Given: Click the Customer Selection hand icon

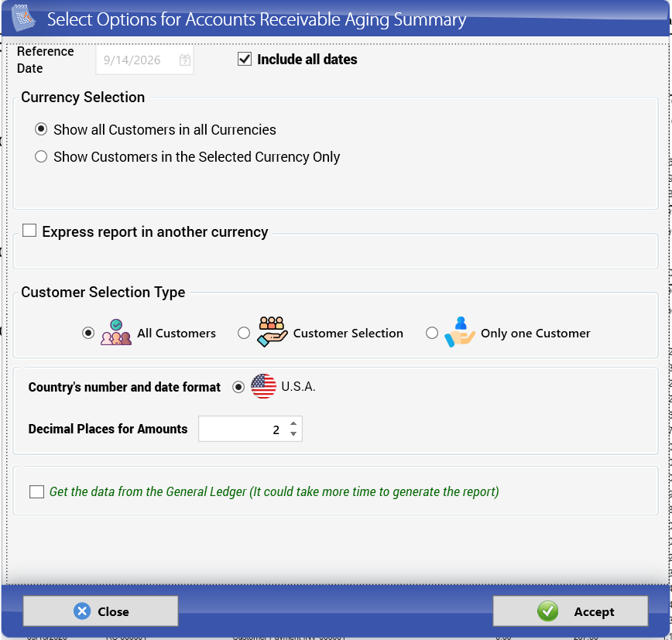Looking at the screenshot, I should point(273,332).
